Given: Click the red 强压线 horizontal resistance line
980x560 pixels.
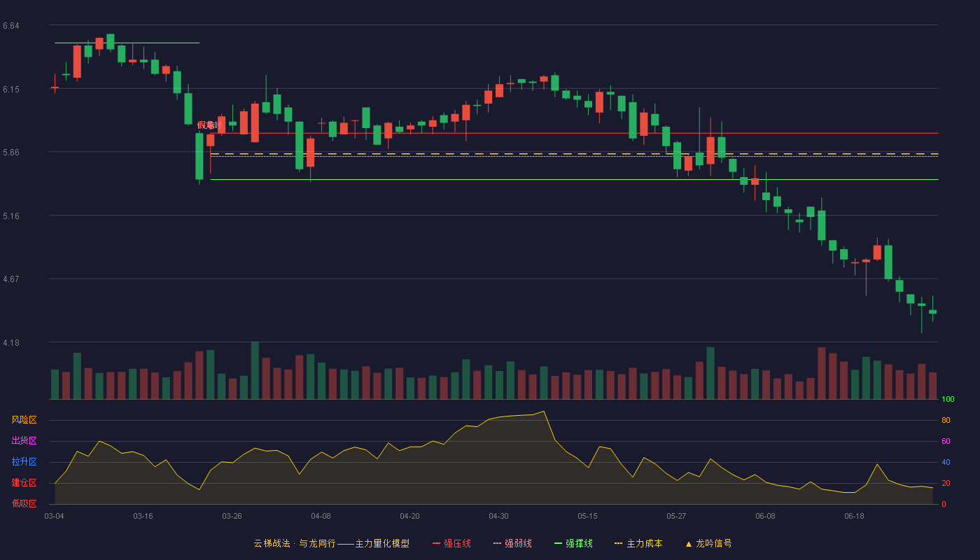Looking at the screenshot, I should (574, 133).
